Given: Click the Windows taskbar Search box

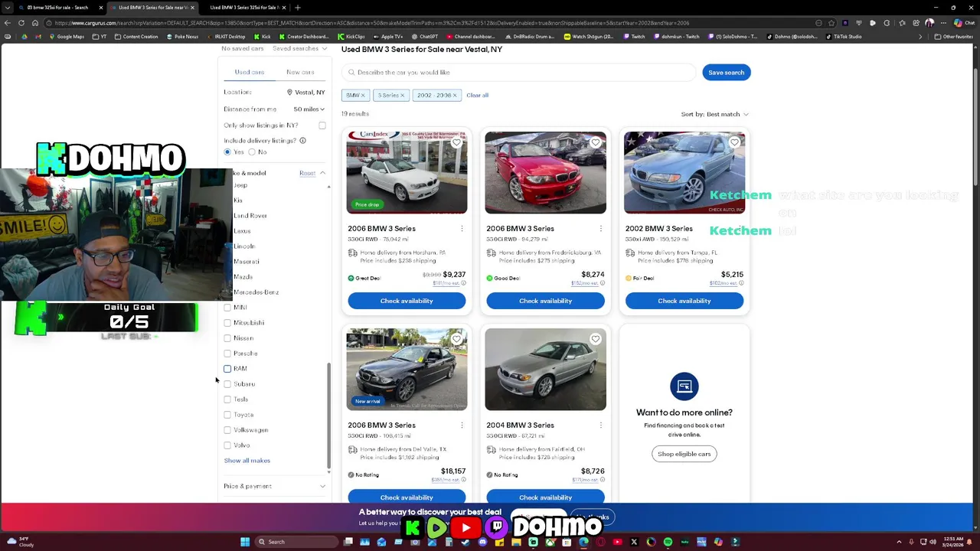Looking at the screenshot, I should 295,542.
